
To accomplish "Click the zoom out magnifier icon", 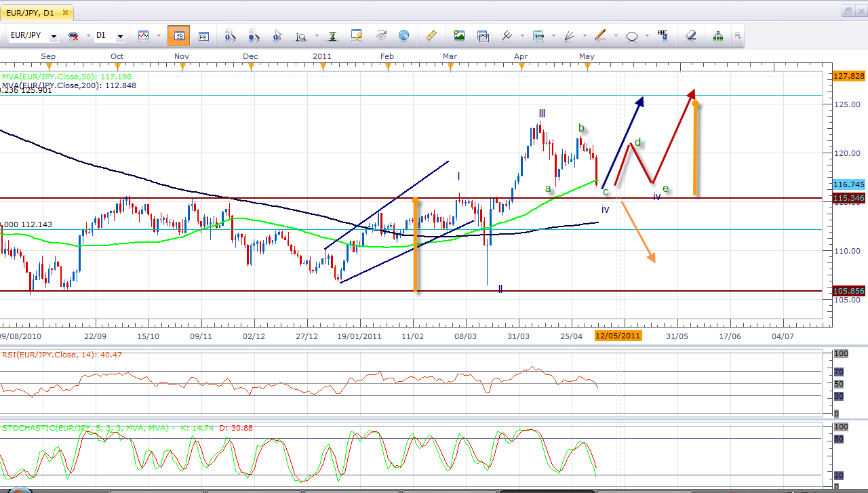I will point(254,36).
